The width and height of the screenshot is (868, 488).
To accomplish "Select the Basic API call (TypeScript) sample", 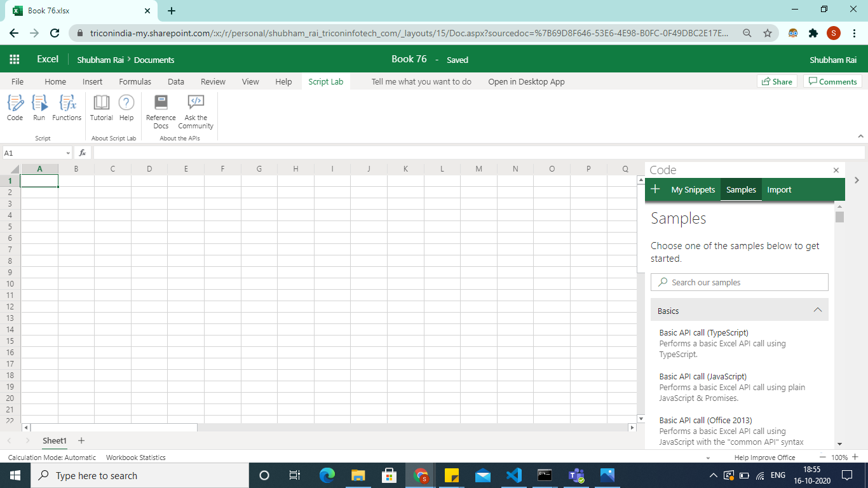I will click(703, 332).
